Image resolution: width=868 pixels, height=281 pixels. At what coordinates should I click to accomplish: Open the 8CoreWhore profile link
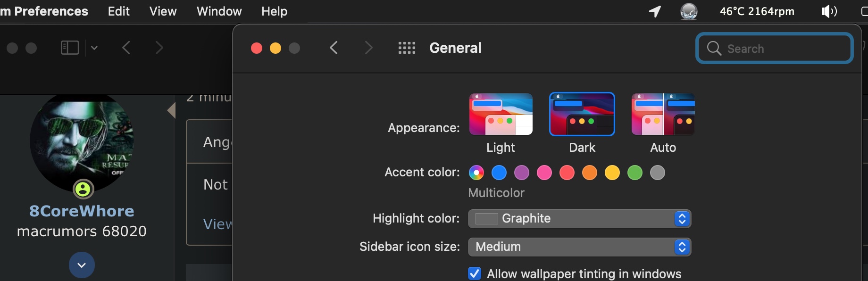(82, 211)
